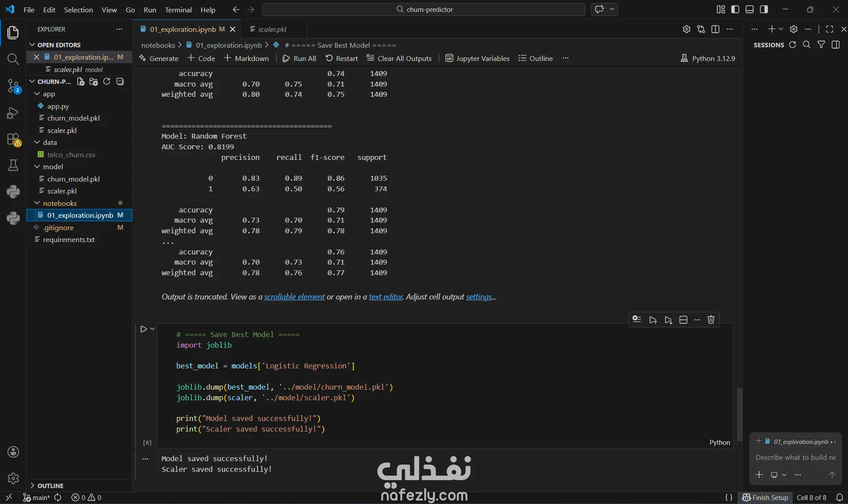Open the run cell options dropdown arrow
This screenshot has width=848, height=504.
[x=152, y=329]
